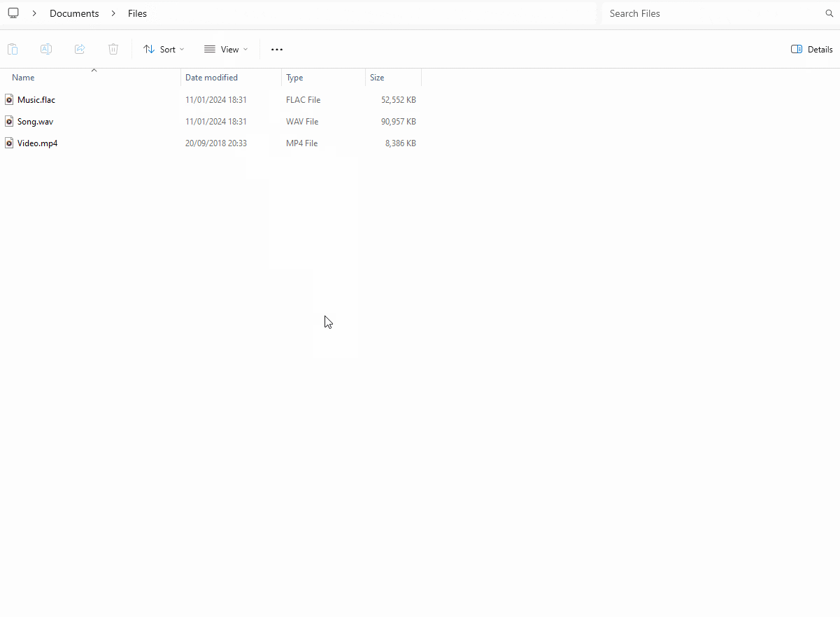Toggle the Details pane

coord(811,49)
